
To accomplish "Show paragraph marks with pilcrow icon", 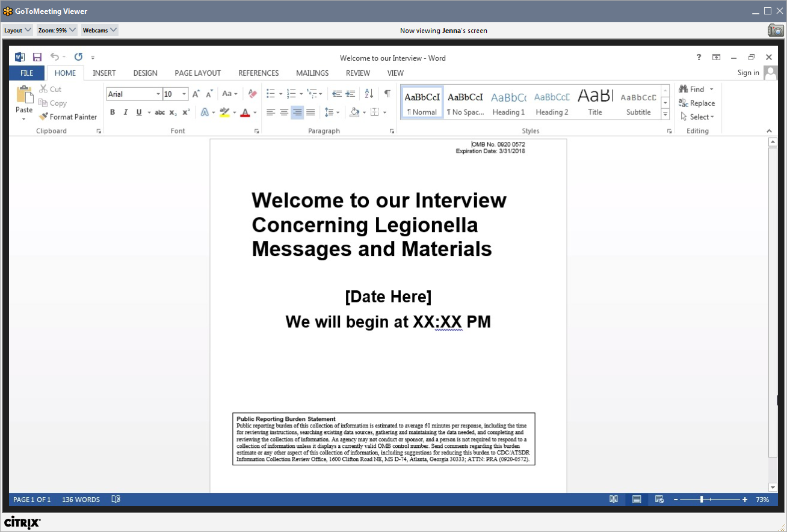I will point(387,94).
